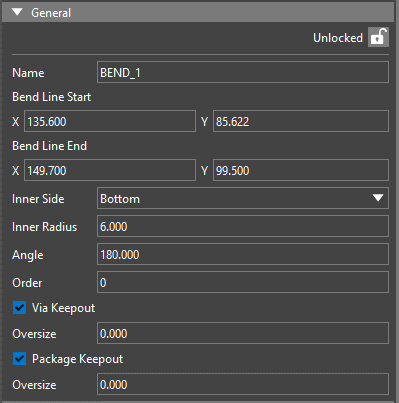Focus the Bend Line Start Y field
Screen dimensions: 399x403
(x=301, y=121)
